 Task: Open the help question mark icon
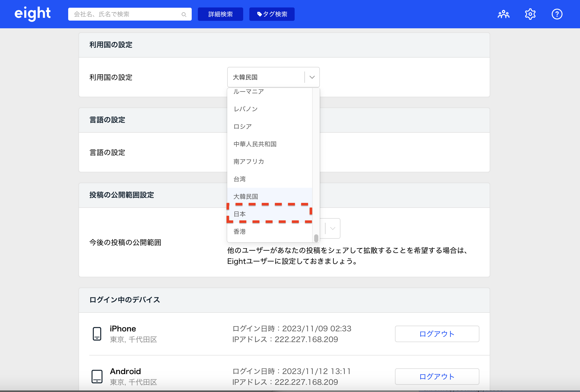tap(557, 14)
